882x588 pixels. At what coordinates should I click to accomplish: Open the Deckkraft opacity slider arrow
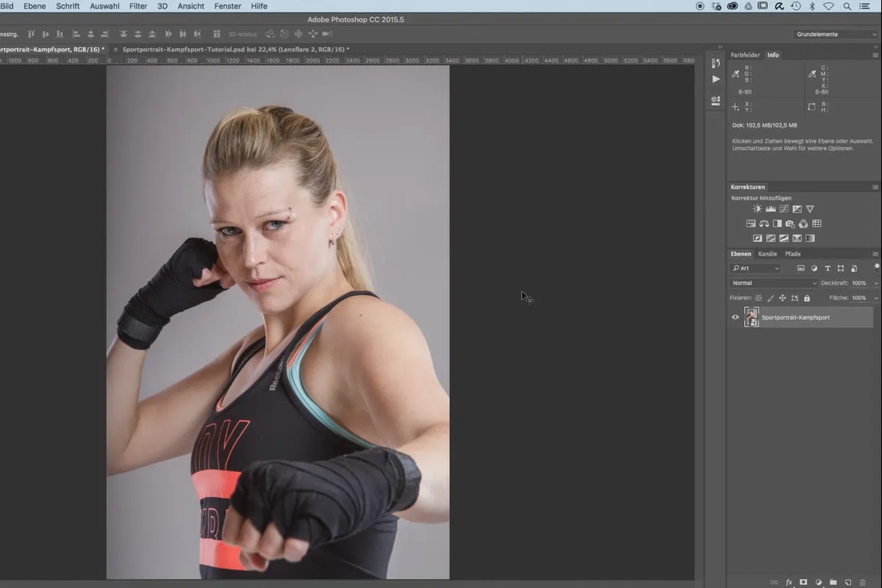876,283
